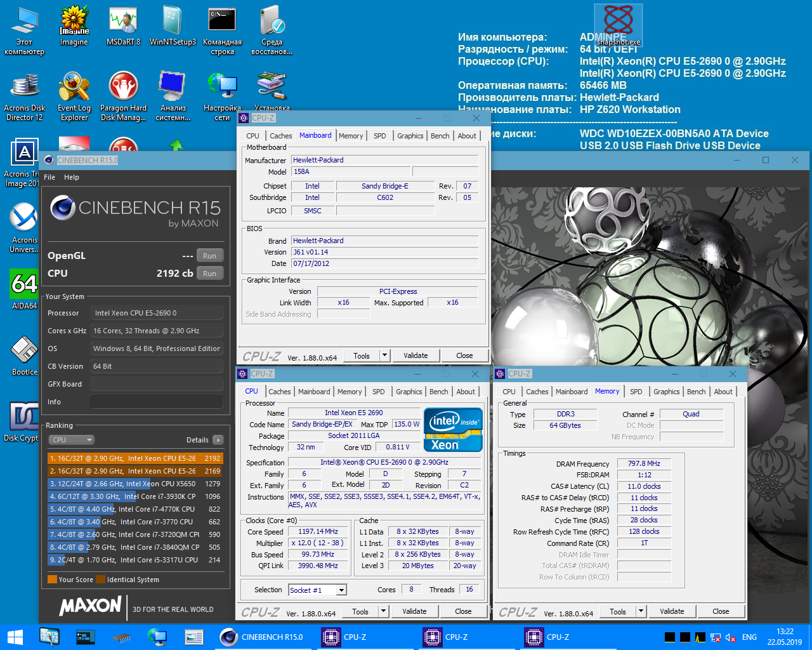Switch the ENG language indicator

749,637
